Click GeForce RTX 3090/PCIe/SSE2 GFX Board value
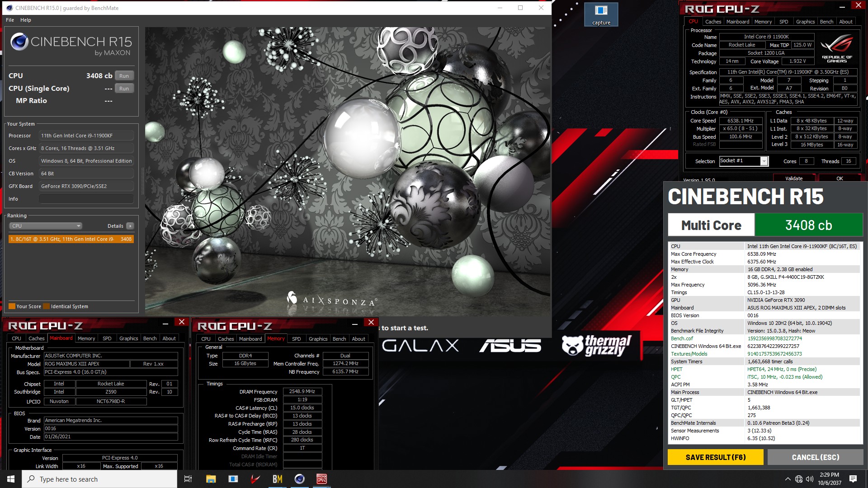This screenshot has width=868, height=488. coord(86,186)
